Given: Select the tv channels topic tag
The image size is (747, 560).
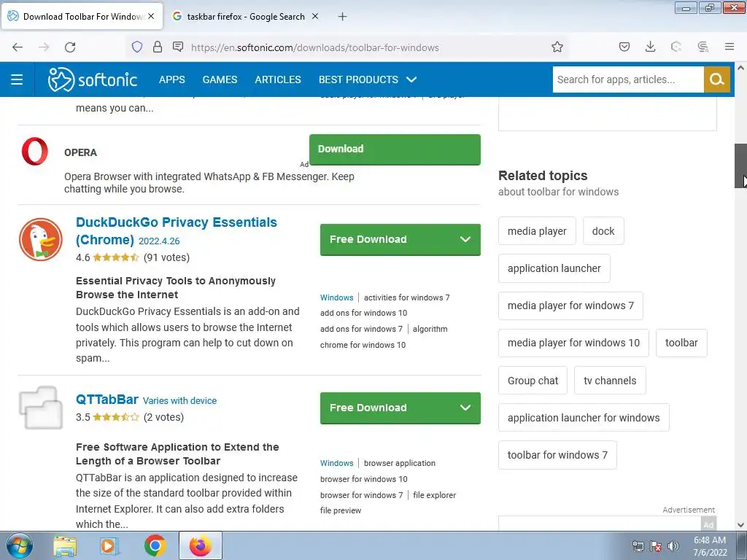Looking at the screenshot, I should 610,381.
